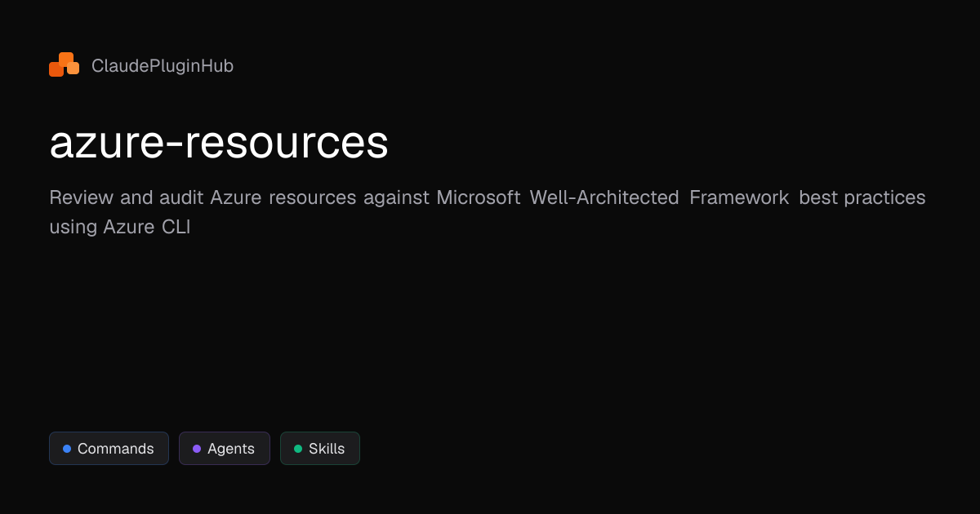Open the ClaudePluginHub home link

(x=140, y=65)
